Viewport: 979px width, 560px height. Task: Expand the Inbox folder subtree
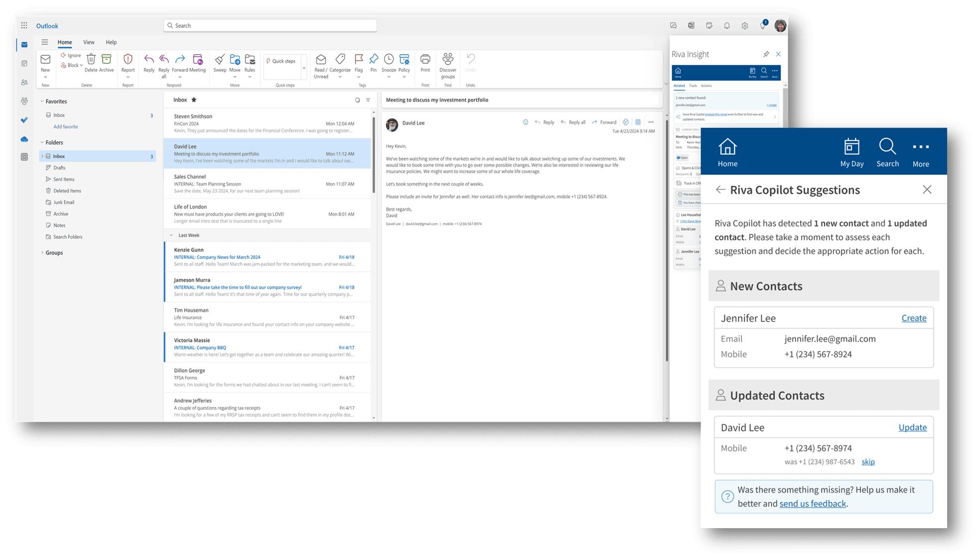(42, 156)
